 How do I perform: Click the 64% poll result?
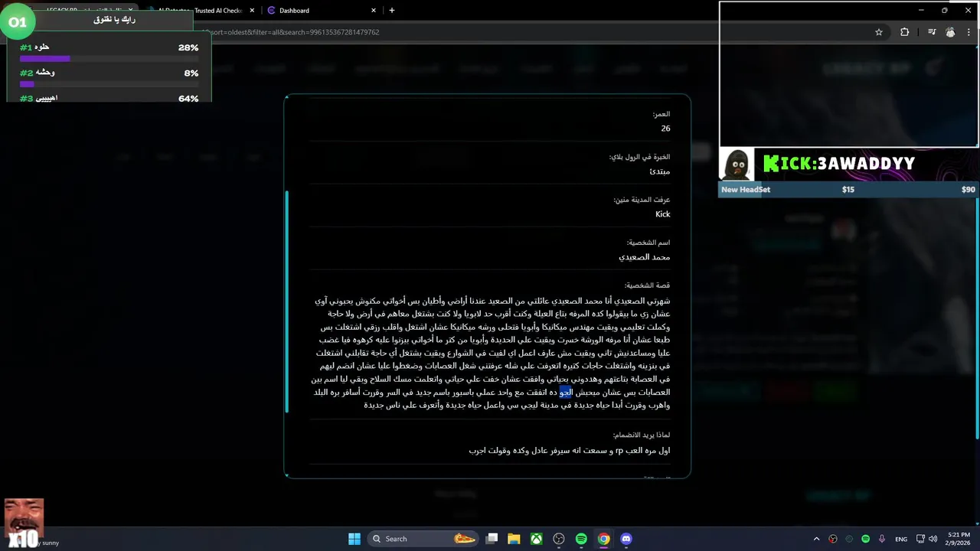coord(188,99)
